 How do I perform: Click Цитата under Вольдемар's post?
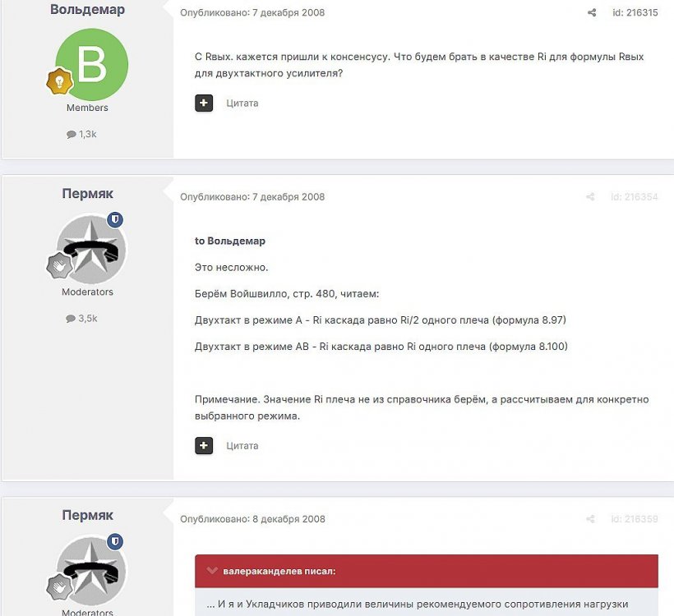pyautogui.click(x=242, y=103)
